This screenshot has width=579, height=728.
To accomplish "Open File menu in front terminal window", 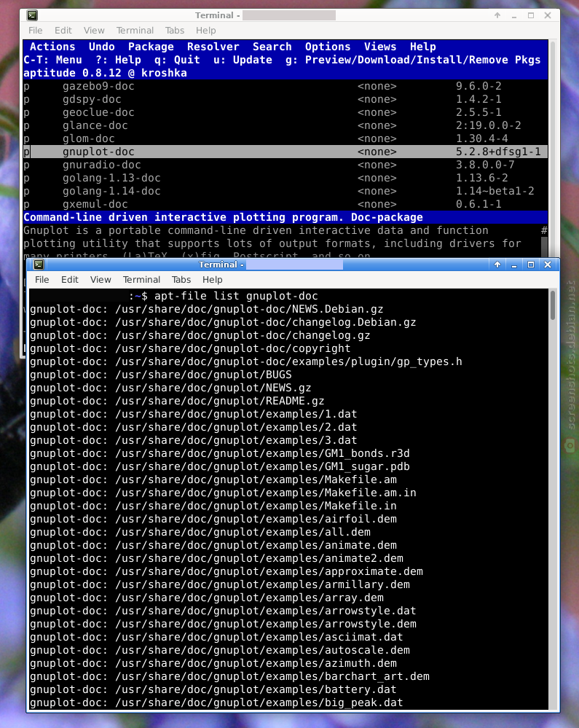I will tap(42, 280).
